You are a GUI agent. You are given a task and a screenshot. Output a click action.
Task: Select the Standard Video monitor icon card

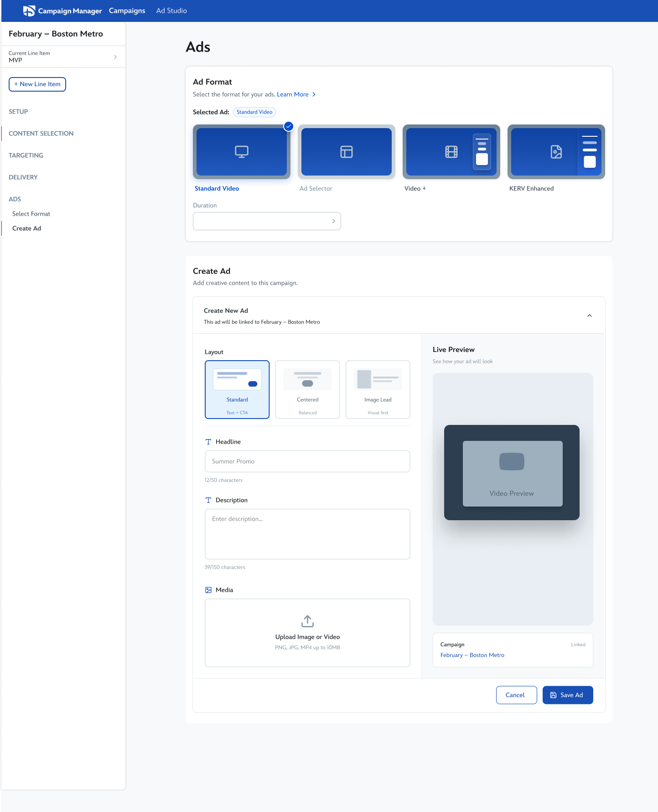click(242, 152)
